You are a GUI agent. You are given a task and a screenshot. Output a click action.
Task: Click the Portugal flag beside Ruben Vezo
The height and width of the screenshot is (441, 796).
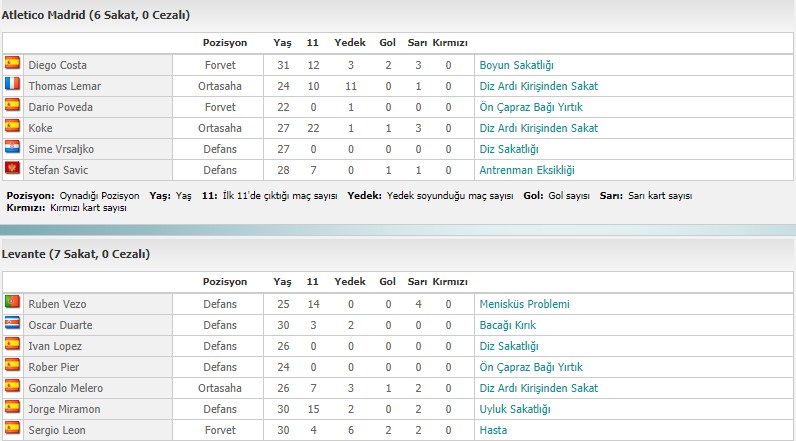[x=12, y=302]
